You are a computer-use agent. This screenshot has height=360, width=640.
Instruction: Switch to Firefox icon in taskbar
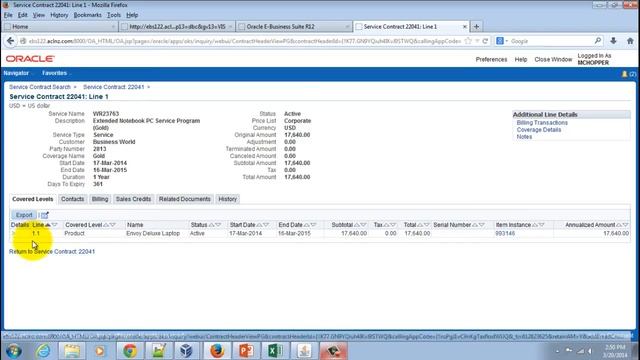(x=217, y=351)
